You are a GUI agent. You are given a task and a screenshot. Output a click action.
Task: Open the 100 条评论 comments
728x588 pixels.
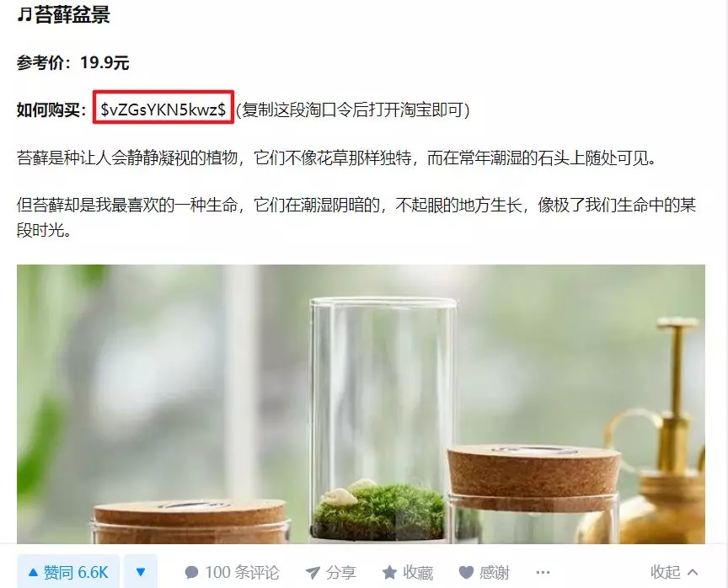pyautogui.click(x=232, y=572)
